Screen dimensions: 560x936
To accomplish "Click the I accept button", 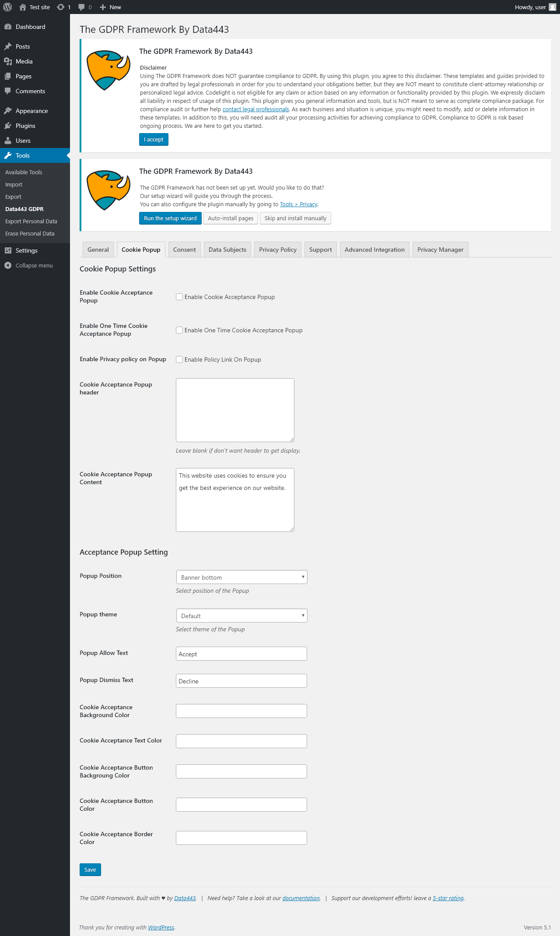I will [x=154, y=139].
